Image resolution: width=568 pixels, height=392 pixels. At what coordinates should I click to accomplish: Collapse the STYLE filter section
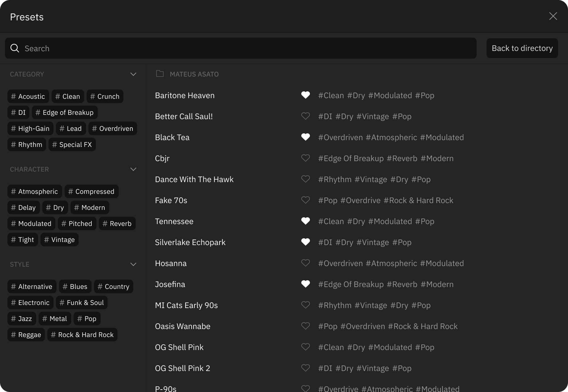pos(133,264)
